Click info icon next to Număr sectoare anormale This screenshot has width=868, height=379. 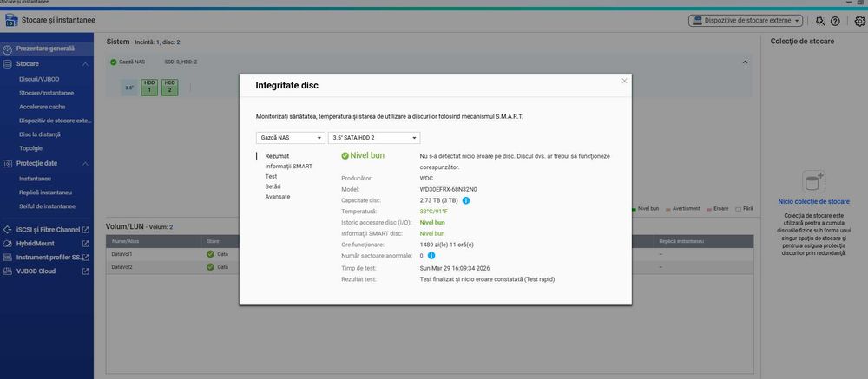431,256
